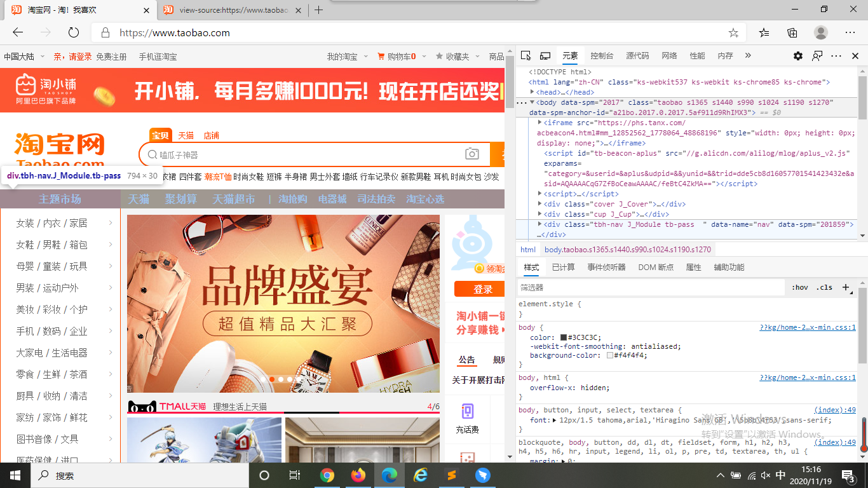Expand the div cup J_Cup node

pyautogui.click(x=540, y=214)
